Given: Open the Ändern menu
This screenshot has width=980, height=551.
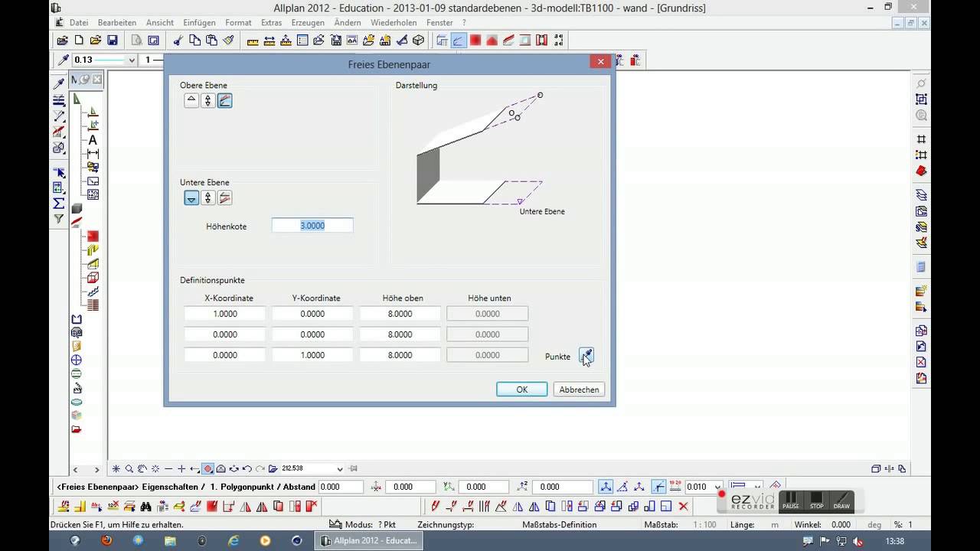Looking at the screenshot, I should tap(348, 23).
